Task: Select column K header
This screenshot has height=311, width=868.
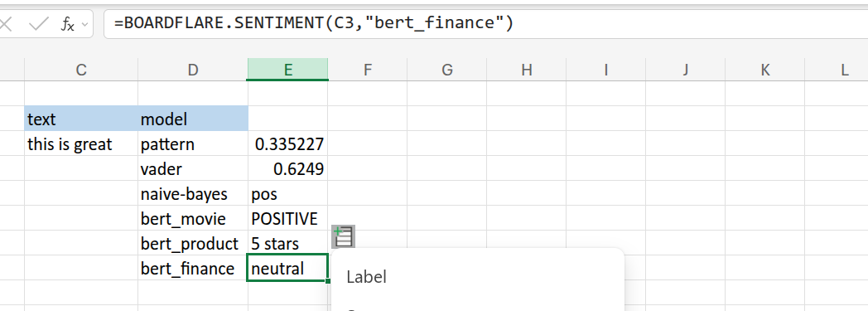Action: [x=765, y=70]
